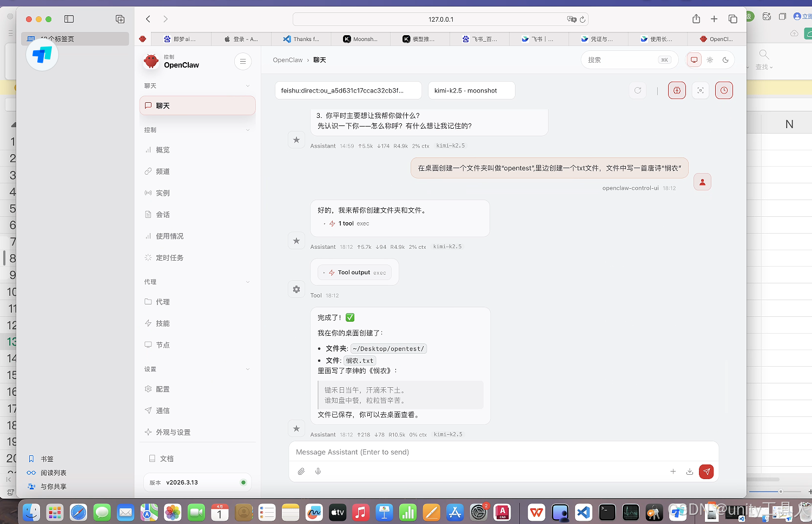Click the export download icon in message box
This screenshot has height=524, width=812.
tap(690, 472)
